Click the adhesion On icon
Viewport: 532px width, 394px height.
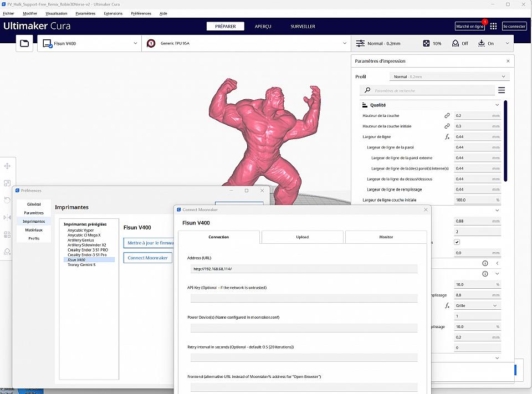tap(481, 43)
